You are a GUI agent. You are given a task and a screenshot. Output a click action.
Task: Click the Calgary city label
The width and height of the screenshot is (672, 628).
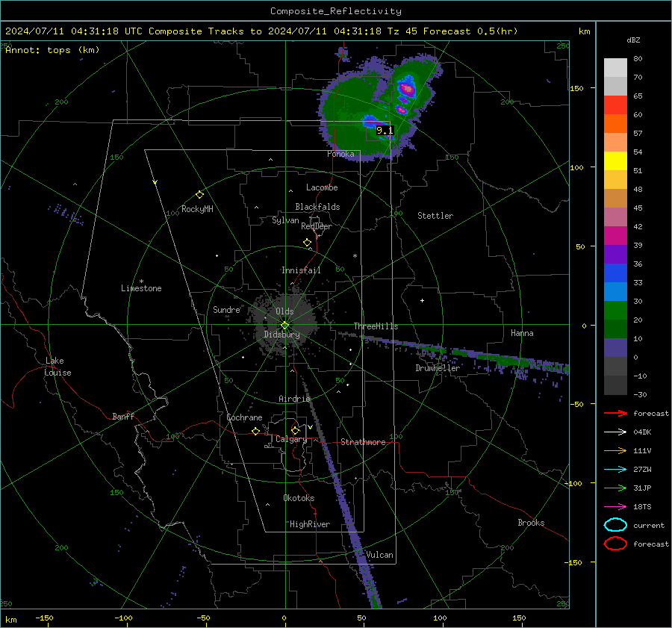(291, 439)
